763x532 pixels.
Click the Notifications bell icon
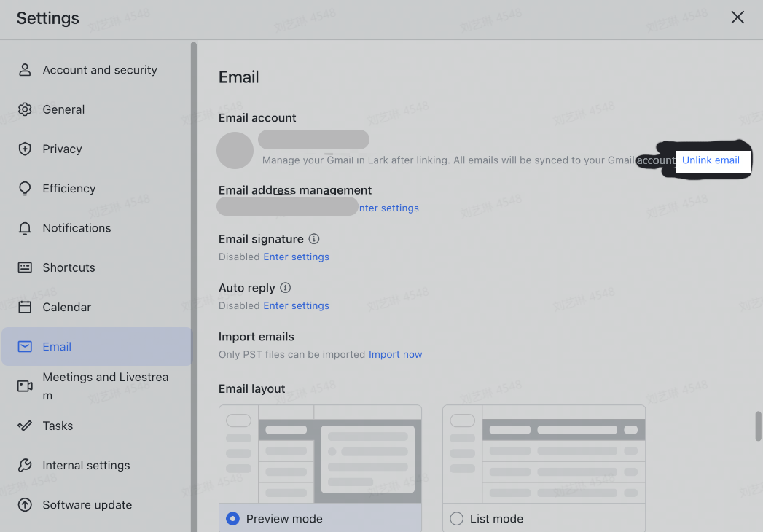[x=25, y=228]
